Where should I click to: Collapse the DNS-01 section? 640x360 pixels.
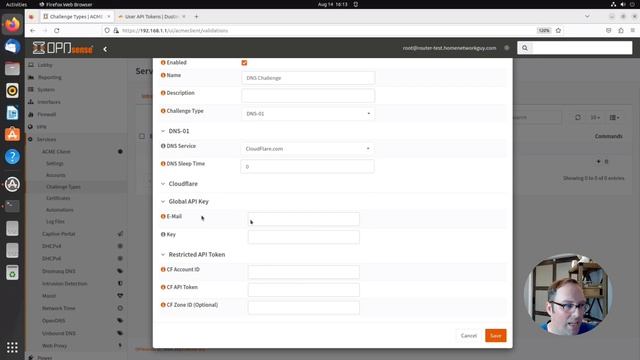pyautogui.click(x=163, y=131)
